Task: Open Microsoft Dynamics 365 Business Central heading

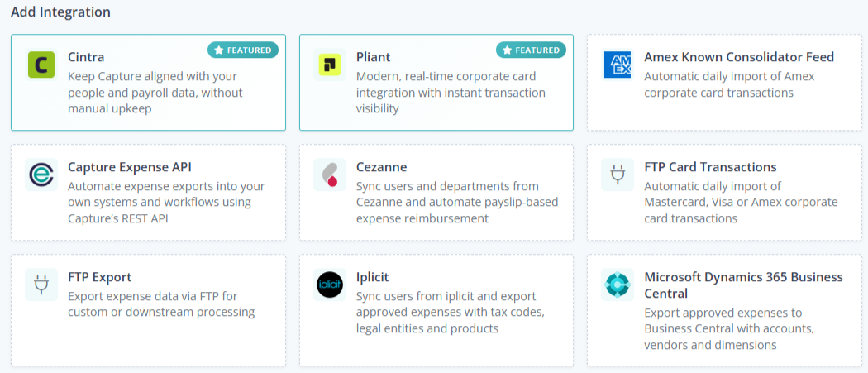Action: [x=743, y=285]
